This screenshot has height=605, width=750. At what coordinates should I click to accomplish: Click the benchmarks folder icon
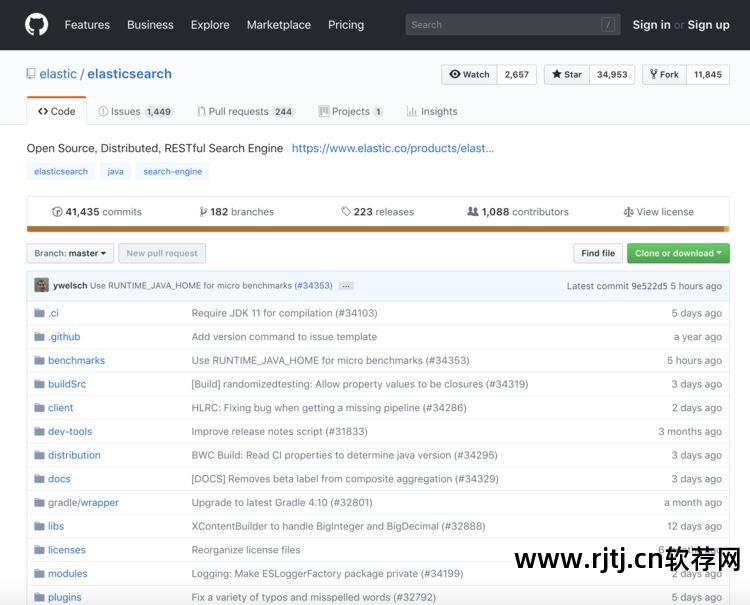(x=39, y=361)
